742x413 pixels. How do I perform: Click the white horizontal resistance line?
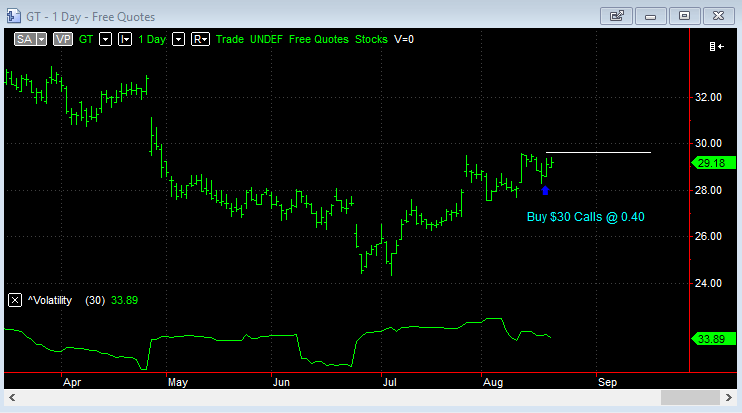[x=598, y=152]
